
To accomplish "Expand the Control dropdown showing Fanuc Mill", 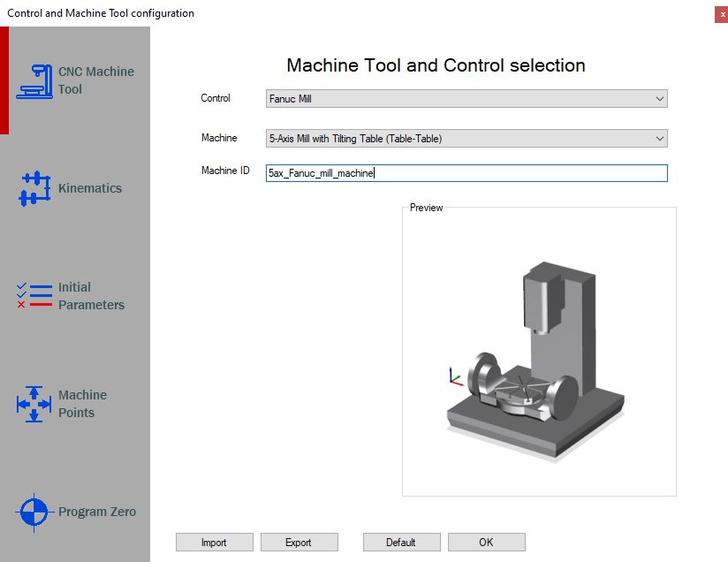I will [x=466, y=99].
